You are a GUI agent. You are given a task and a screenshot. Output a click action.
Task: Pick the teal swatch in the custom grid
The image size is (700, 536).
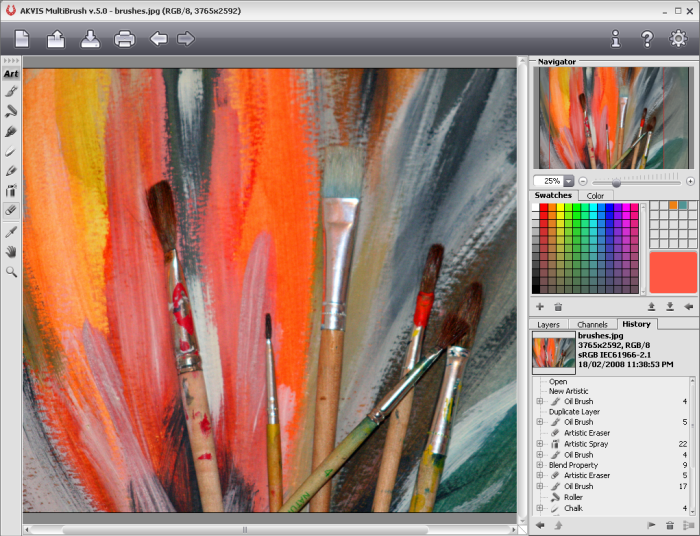pyautogui.click(x=682, y=205)
